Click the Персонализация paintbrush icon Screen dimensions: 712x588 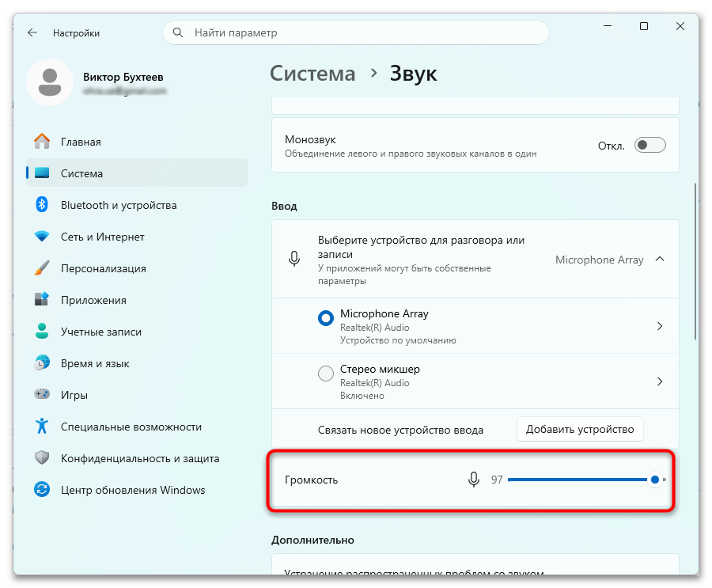[42, 268]
